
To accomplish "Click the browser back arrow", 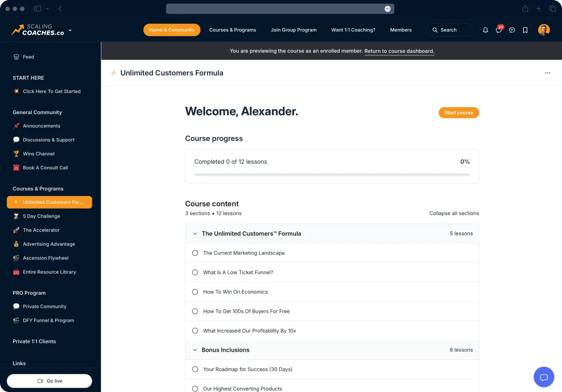I will 60,9.
